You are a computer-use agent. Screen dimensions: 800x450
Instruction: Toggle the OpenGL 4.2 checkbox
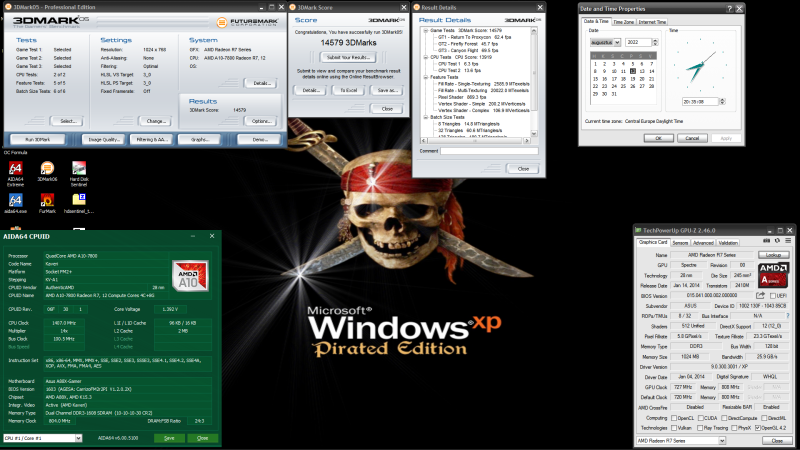pos(758,428)
